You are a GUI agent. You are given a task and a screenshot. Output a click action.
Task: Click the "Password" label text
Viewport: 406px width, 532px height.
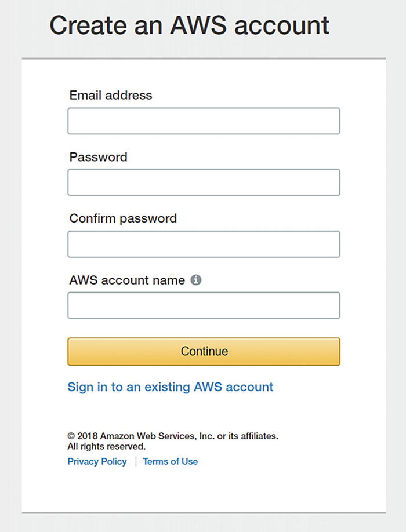tap(98, 156)
